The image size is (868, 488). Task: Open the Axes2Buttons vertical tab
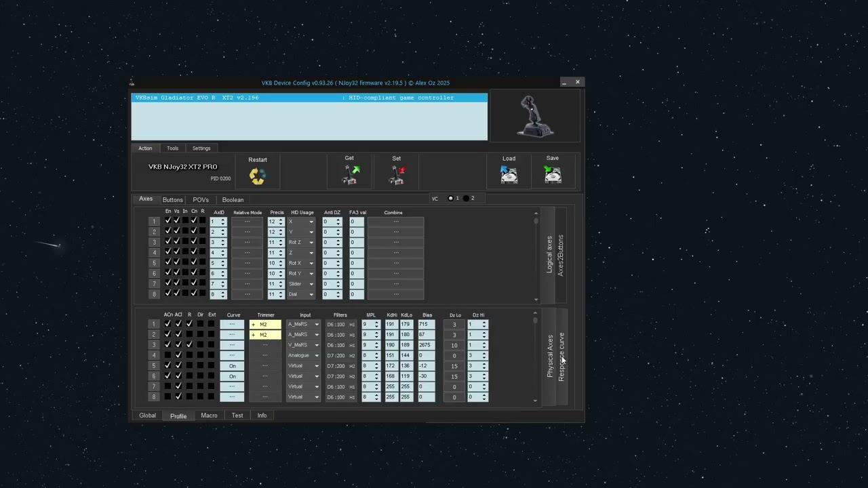pos(561,256)
